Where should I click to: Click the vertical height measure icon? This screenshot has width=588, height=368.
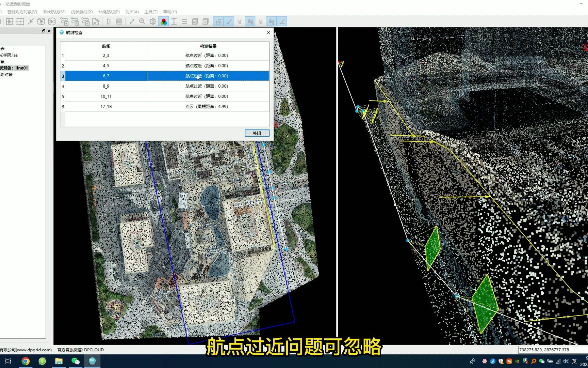[x=109, y=21]
